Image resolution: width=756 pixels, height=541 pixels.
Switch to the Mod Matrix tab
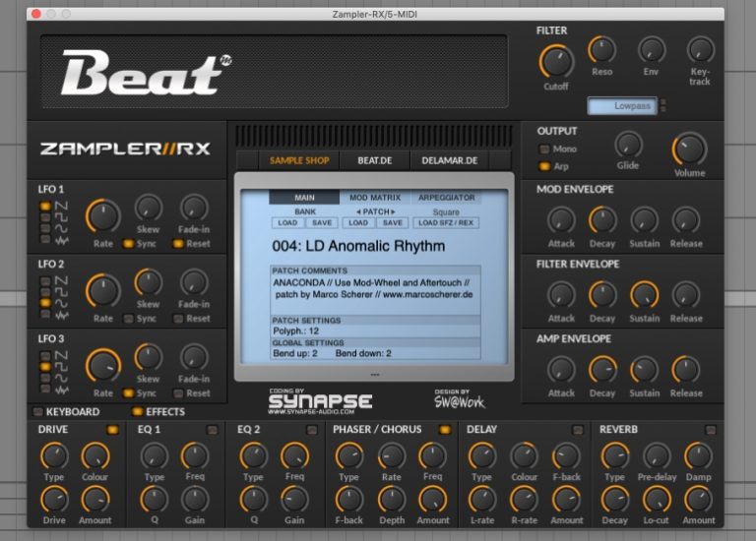click(x=374, y=198)
